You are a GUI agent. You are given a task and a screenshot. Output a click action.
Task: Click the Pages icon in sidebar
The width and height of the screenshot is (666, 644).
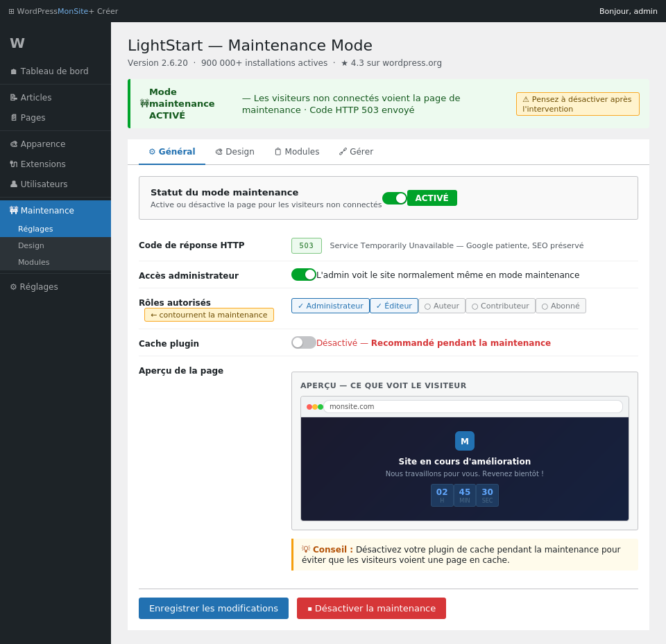pyautogui.click(x=14, y=118)
